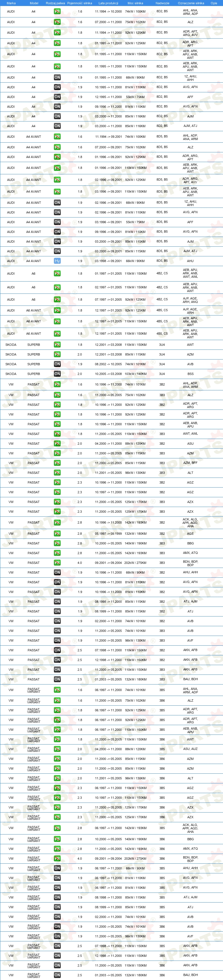Click diesel ON icon in Passat Variant AHU, AHH row

click(57, 868)
